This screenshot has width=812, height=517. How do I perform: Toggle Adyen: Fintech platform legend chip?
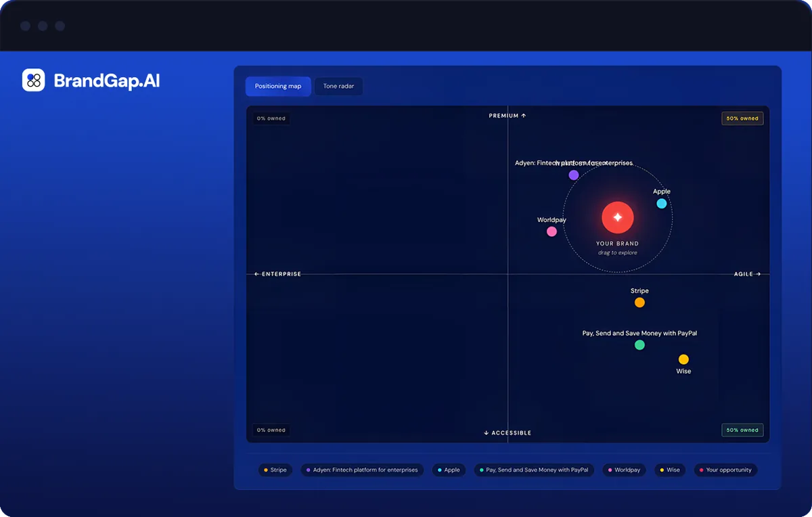[x=362, y=470]
